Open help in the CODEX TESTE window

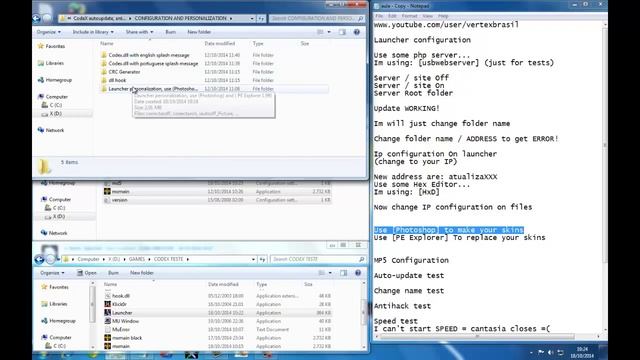[x=358, y=273]
